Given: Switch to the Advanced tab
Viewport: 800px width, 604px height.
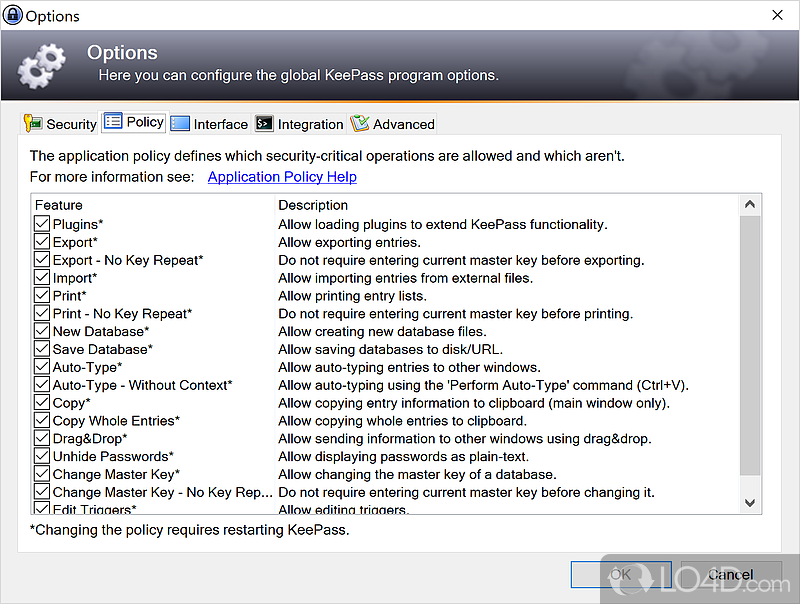Looking at the screenshot, I should click(403, 124).
